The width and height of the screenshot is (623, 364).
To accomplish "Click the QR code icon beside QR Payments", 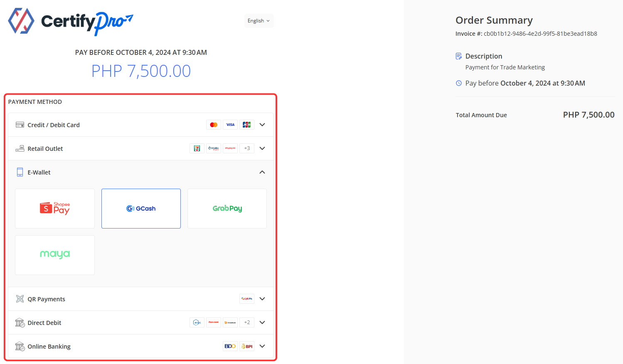I will (20, 299).
